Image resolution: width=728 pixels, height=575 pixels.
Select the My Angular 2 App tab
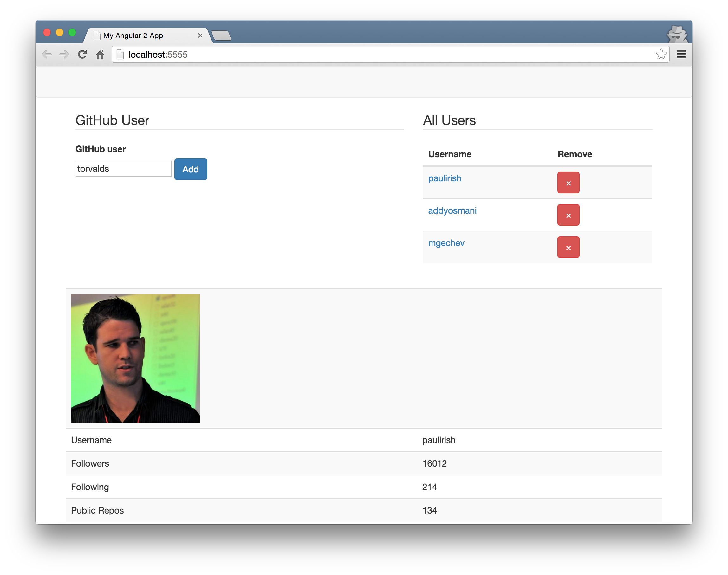coord(141,36)
